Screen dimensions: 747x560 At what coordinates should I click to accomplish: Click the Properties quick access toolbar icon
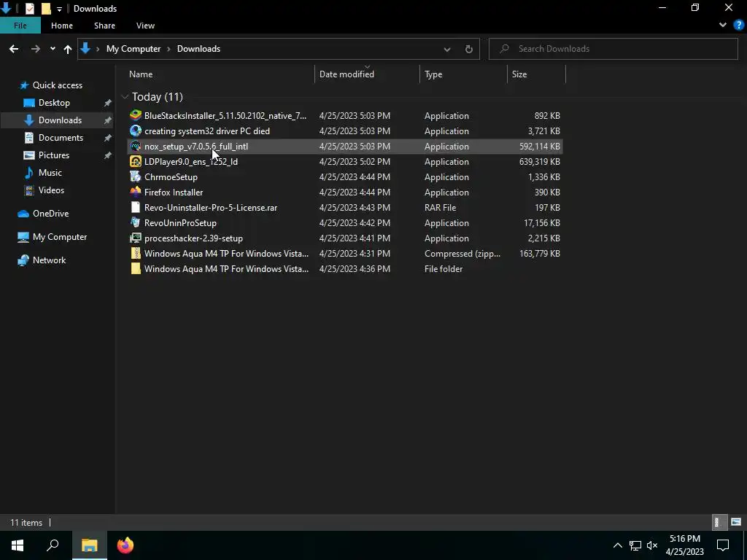click(29, 9)
